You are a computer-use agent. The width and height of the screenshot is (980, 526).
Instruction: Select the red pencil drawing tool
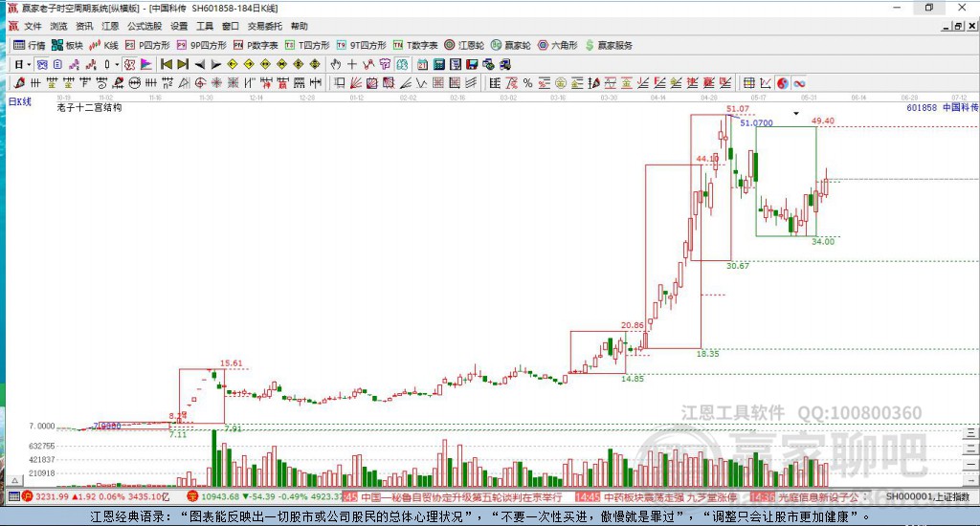pyautogui.click(x=19, y=82)
